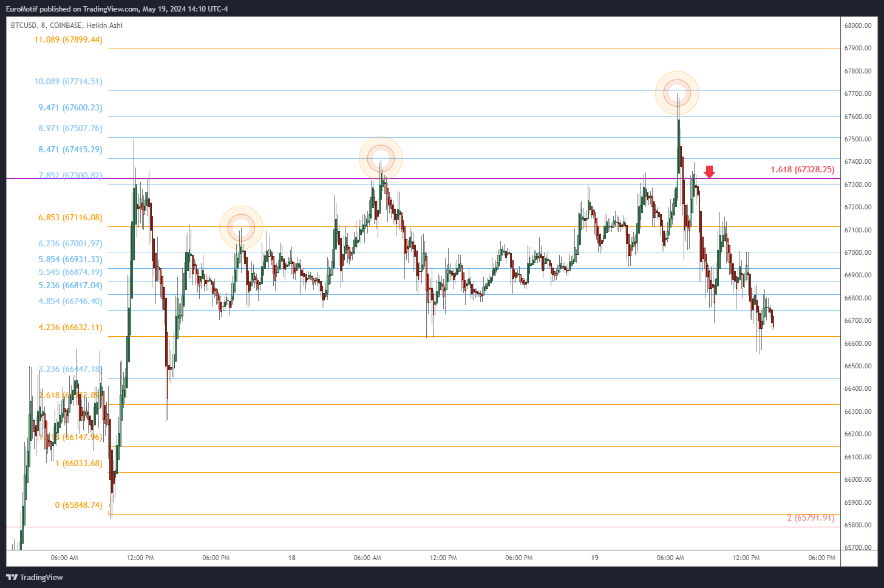This screenshot has height=588, width=884.
Task: Select the circle marker near the 67100 level
Action: coord(241,228)
